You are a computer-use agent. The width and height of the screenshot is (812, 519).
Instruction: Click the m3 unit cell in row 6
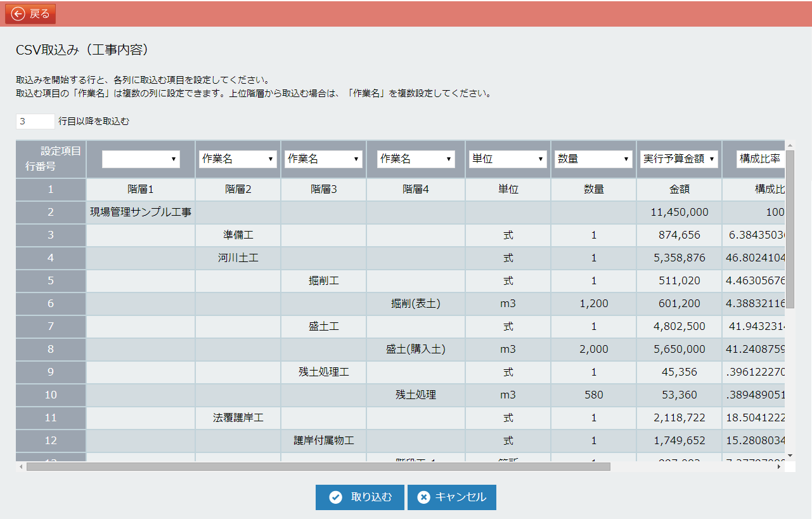pos(508,303)
